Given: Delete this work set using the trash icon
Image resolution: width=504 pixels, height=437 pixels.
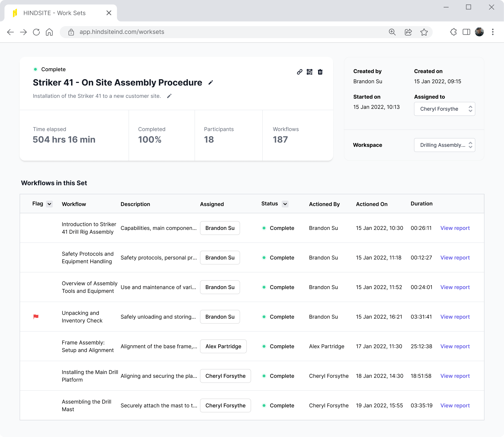Looking at the screenshot, I should (x=320, y=72).
